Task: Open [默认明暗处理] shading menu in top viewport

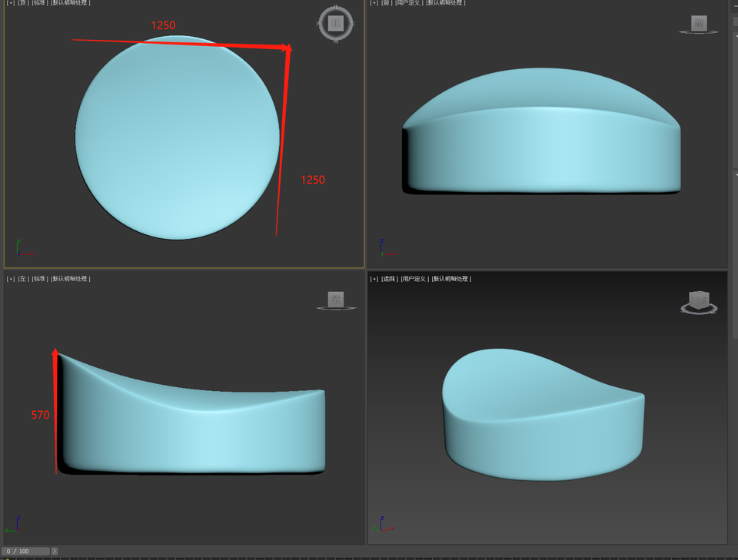Action: (x=71, y=3)
